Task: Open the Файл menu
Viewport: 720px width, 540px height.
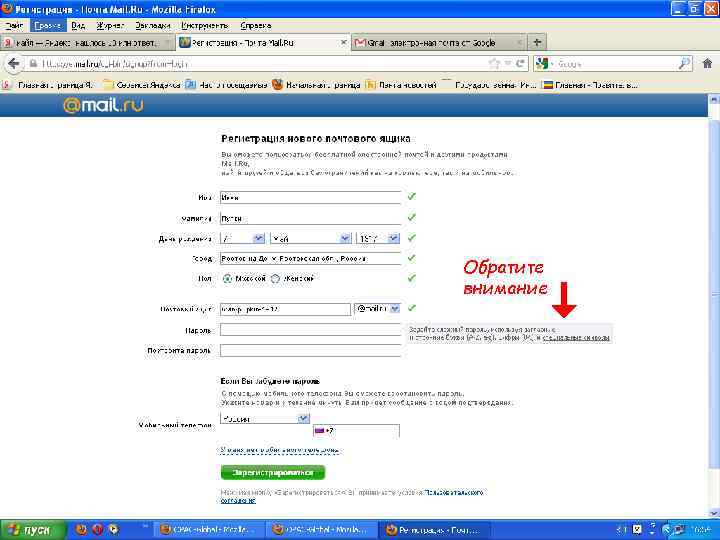Action: (x=14, y=26)
